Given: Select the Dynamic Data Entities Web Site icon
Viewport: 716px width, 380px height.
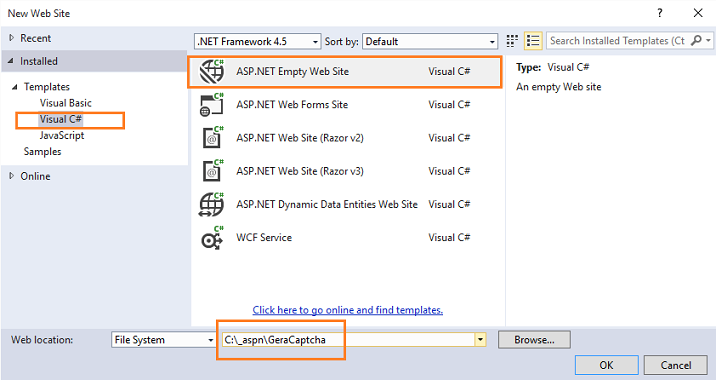Looking at the screenshot, I should tap(212, 204).
